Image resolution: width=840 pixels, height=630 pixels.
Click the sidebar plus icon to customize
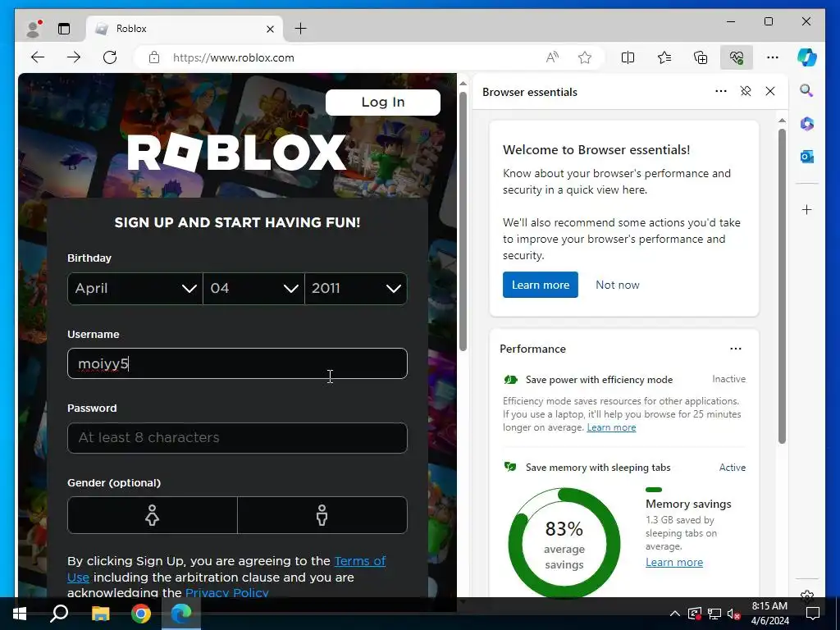[807, 209]
